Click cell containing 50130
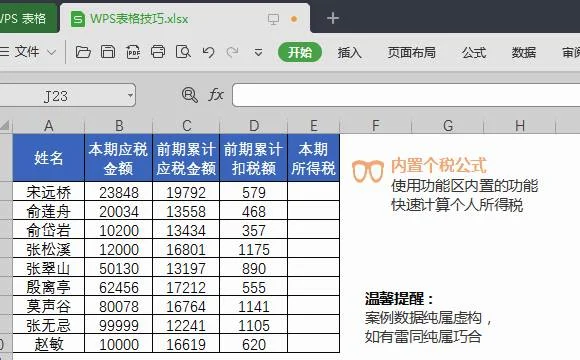 (x=119, y=268)
